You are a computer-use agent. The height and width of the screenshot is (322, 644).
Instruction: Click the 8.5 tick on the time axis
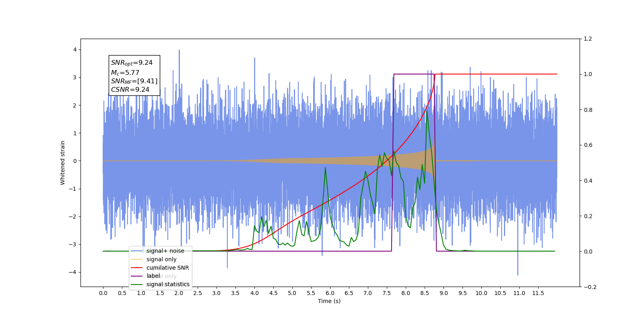click(x=425, y=293)
